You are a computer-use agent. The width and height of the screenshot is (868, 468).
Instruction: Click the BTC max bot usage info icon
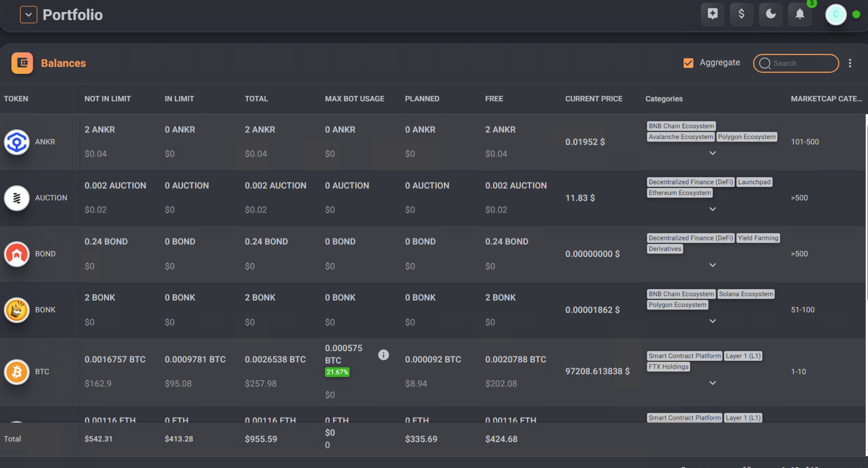pos(383,354)
